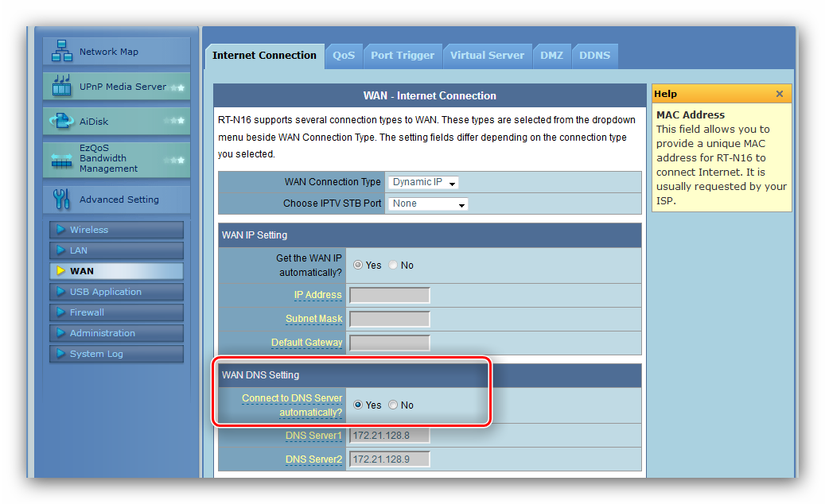Click the AiDisk icon
The image size is (825, 504).
click(61, 121)
